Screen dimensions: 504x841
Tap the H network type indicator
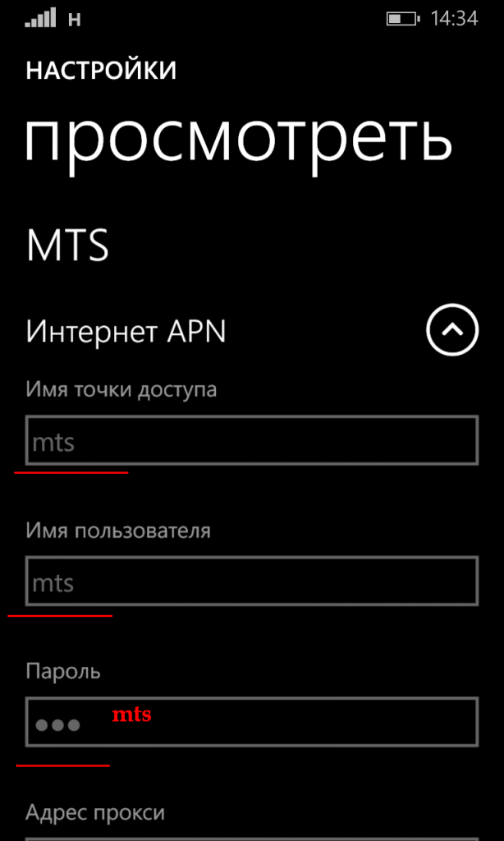[75, 20]
